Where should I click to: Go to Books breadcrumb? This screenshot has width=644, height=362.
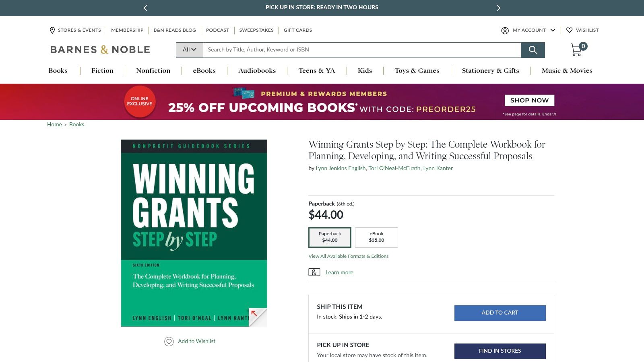click(x=76, y=125)
